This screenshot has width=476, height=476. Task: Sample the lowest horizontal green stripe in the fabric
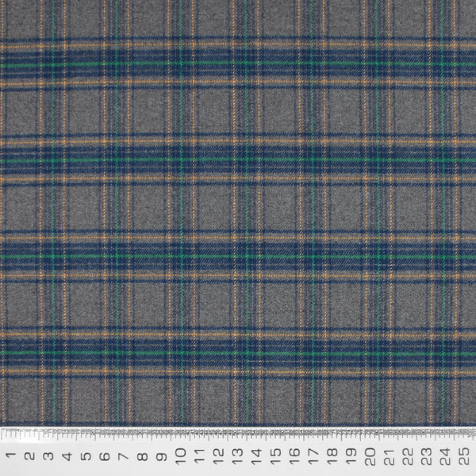[238, 353]
